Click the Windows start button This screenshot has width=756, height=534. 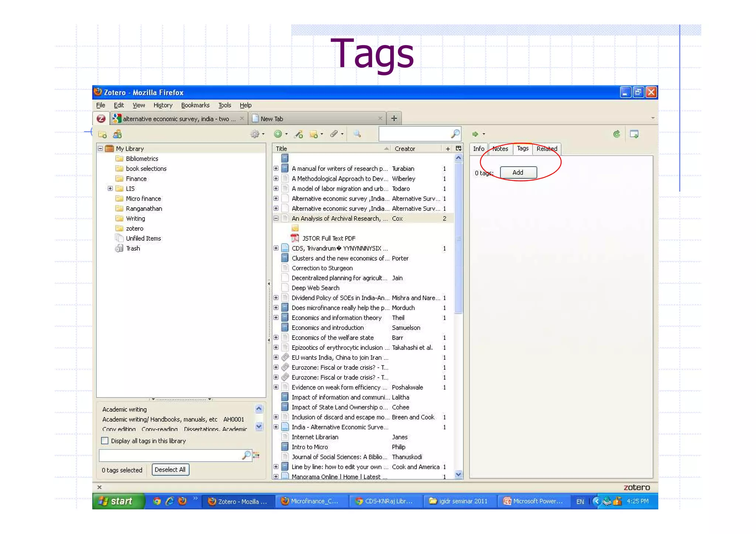(118, 501)
